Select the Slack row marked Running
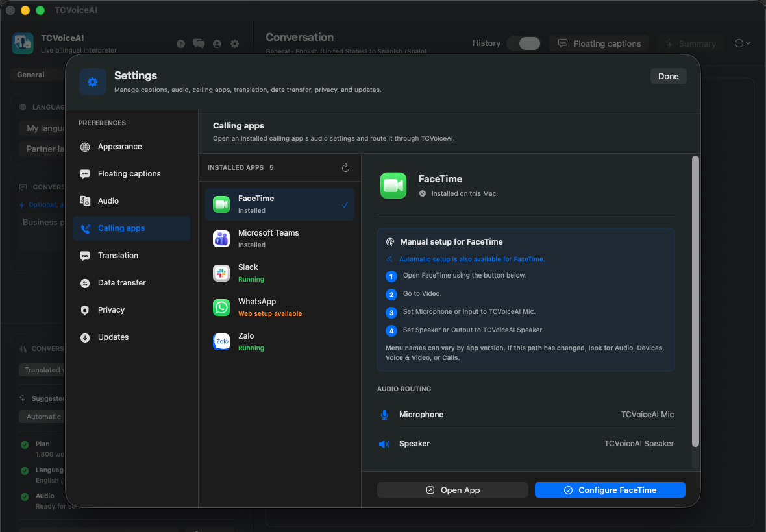 tap(279, 273)
